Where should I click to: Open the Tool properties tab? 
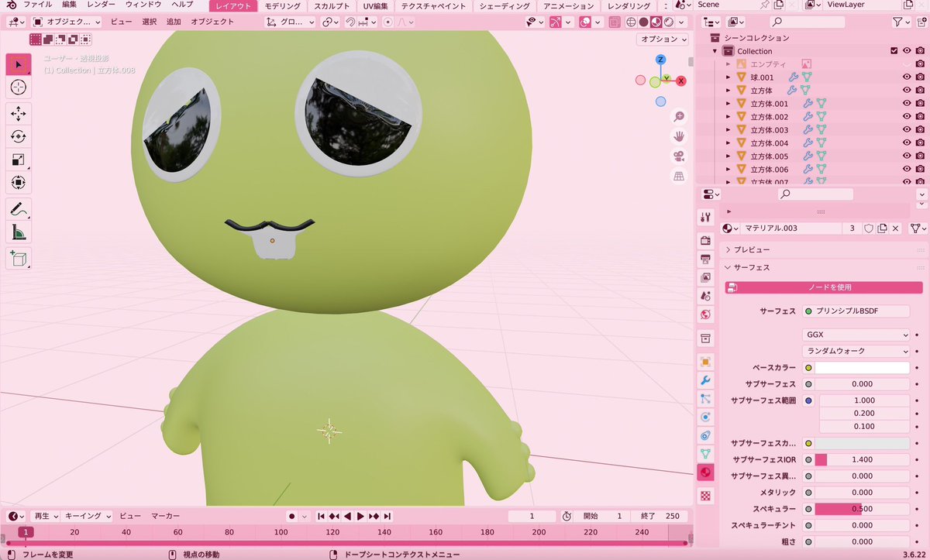705,217
